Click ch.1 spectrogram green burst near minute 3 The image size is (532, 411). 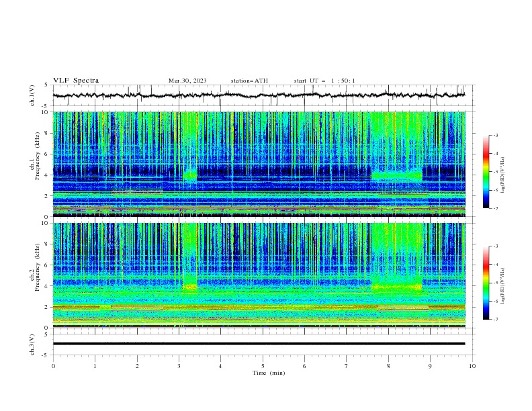point(190,146)
